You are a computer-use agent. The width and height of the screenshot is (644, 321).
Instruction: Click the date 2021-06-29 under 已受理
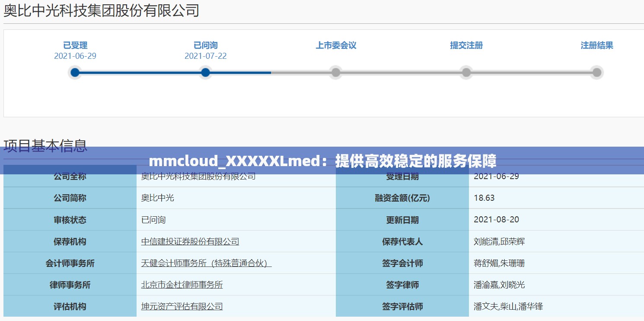pos(75,55)
